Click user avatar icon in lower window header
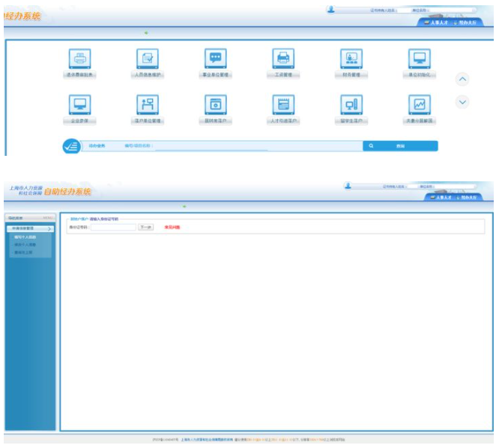499x448 pixels. tap(348, 185)
